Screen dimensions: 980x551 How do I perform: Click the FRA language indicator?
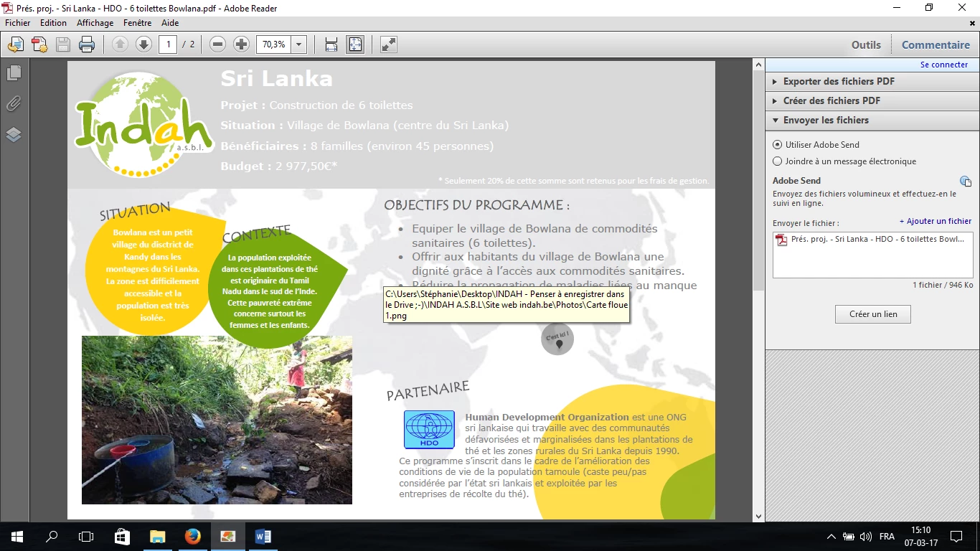887,537
